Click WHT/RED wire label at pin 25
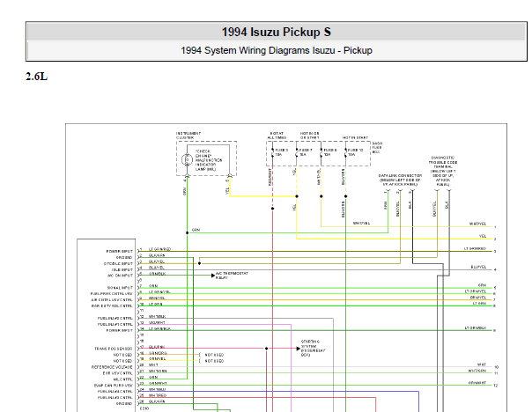This screenshot has height=412, width=532. [158, 395]
